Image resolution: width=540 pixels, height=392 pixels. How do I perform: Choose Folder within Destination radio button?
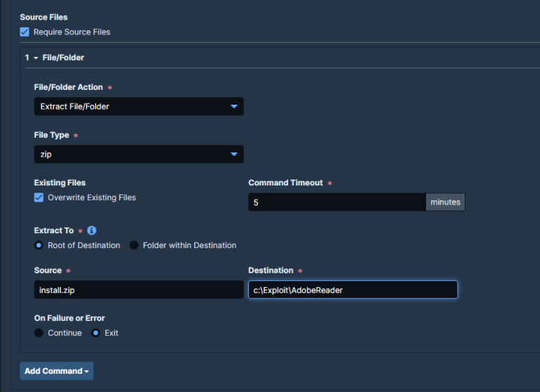(x=134, y=245)
